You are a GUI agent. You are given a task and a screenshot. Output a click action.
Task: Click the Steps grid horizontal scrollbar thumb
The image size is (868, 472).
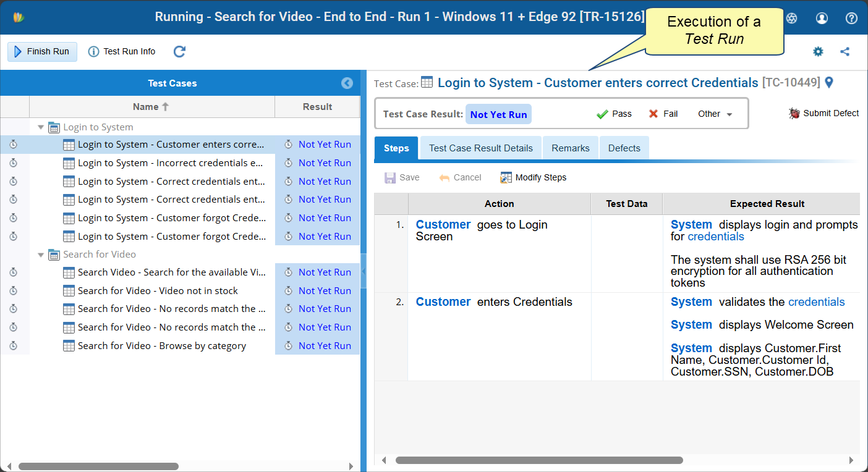pyautogui.click(x=539, y=460)
